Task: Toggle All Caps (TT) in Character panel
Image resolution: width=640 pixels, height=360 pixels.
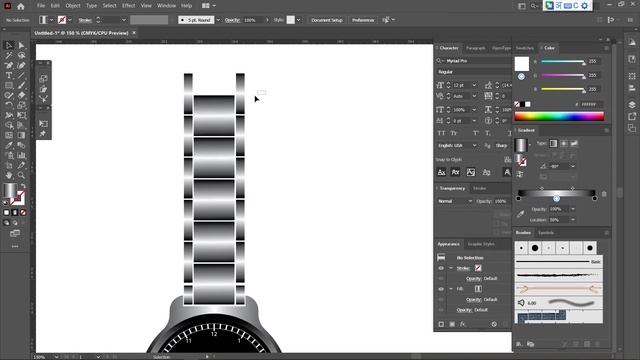Action: pyautogui.click(x=442, y=133)
